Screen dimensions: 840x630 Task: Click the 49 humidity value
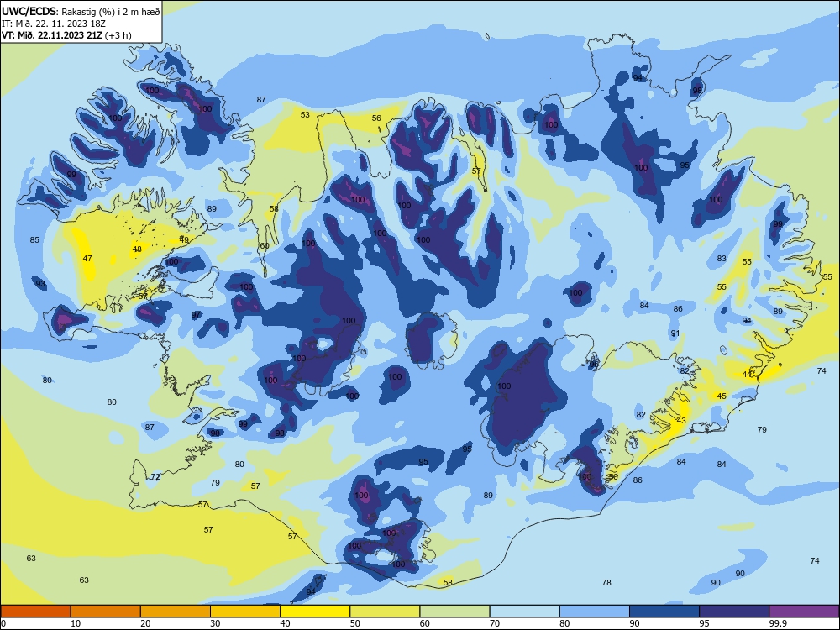coord(184,240)
